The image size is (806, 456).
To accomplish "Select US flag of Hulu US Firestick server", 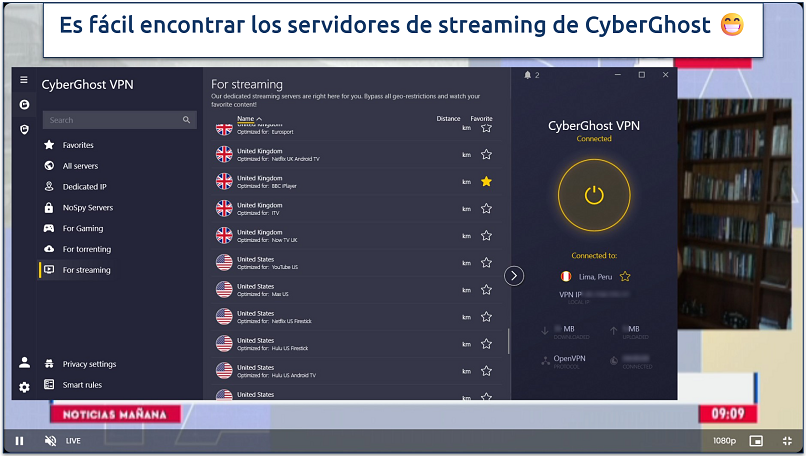I will tap(224, 343).
